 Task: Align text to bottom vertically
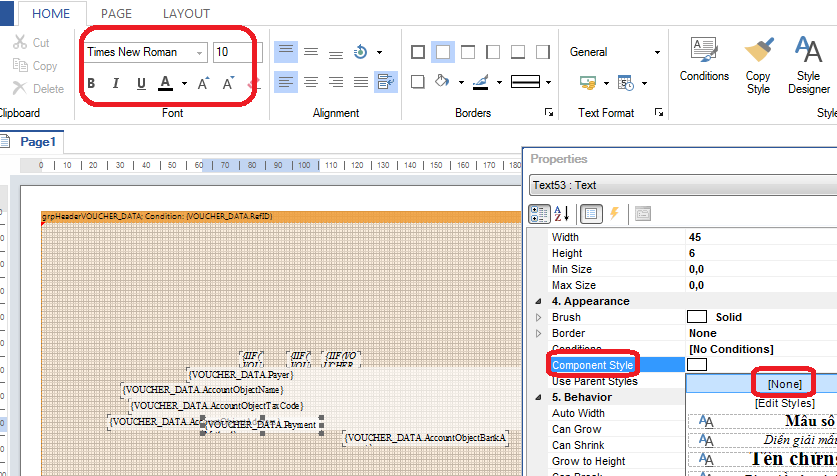[336, 52]
